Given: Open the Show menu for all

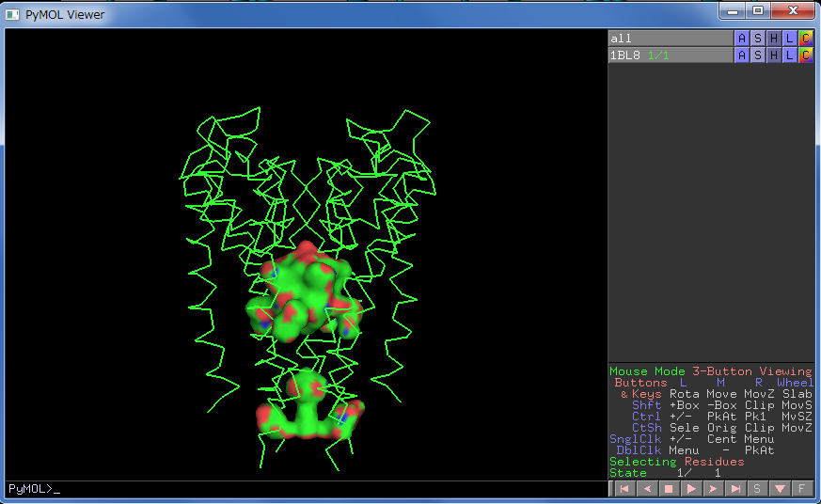Looking at the screenshot, I should [758, 39].
